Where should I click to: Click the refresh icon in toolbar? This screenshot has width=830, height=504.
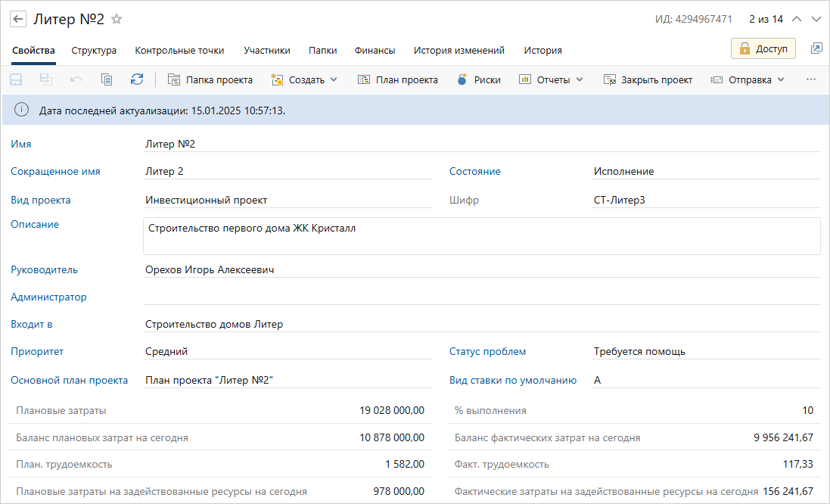point(137,79)
